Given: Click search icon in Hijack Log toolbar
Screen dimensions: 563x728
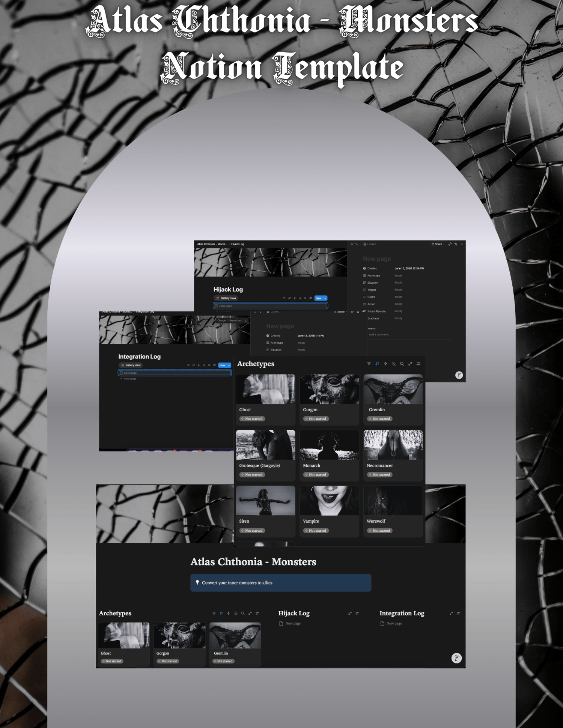Looking at the screenshot, I should 306,298.
